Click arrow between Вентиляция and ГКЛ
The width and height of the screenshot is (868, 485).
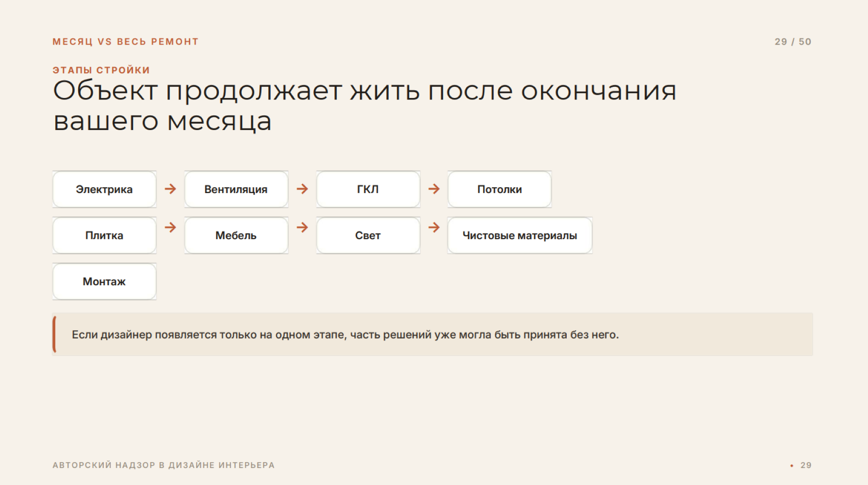[x=302, y=189]
